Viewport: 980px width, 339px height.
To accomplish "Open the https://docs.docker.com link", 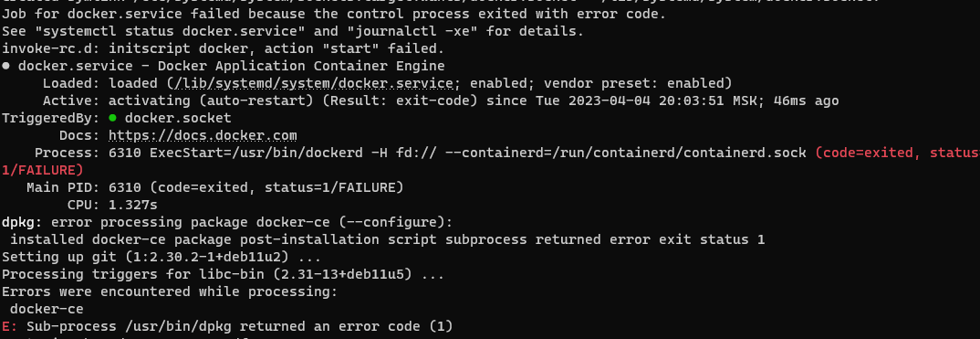I will [x=203, y=135].
